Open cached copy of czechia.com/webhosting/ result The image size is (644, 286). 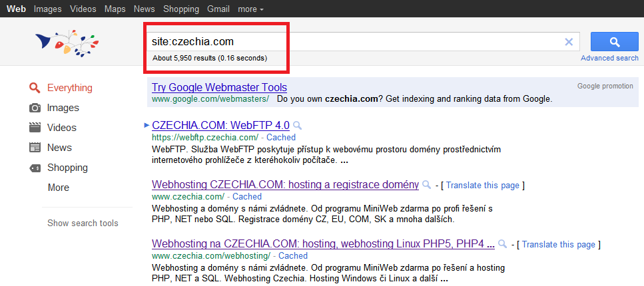click(293, 255)
